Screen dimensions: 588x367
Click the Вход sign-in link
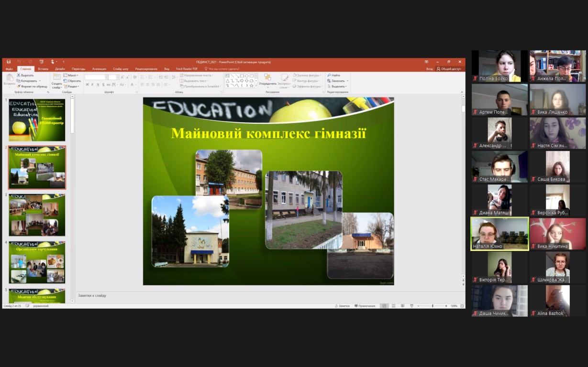pos(429,69)
